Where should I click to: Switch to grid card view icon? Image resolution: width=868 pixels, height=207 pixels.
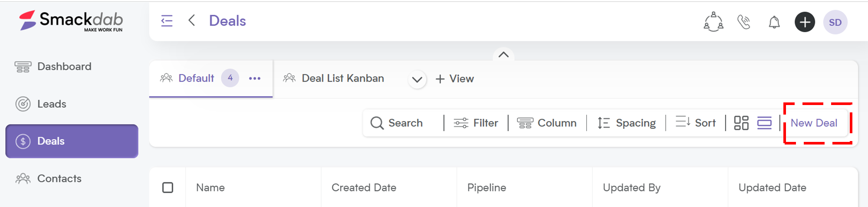[741, 123]
